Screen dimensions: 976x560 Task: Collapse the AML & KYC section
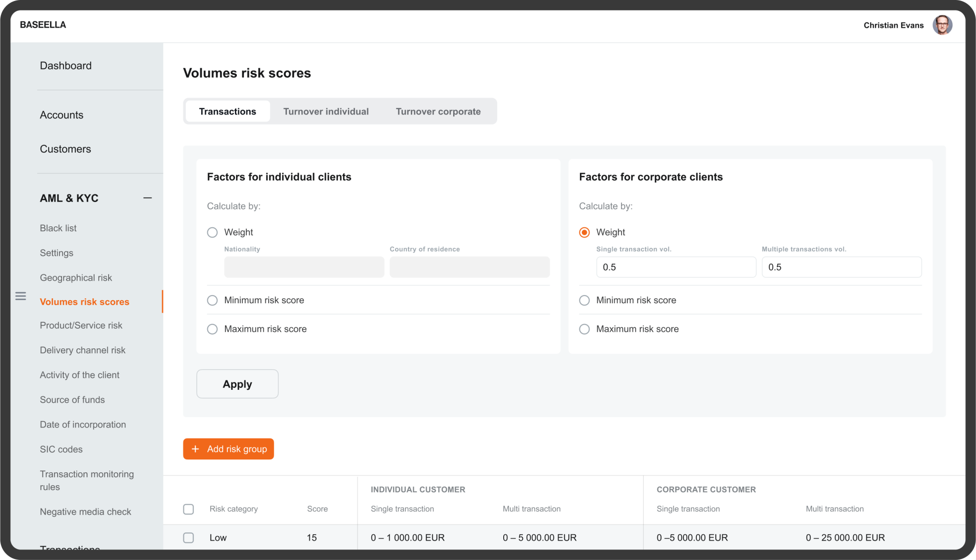(x=148, y=197)
